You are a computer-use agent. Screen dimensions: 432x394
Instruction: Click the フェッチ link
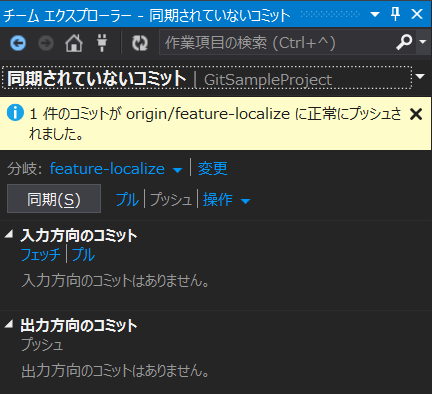click(41, 255)
